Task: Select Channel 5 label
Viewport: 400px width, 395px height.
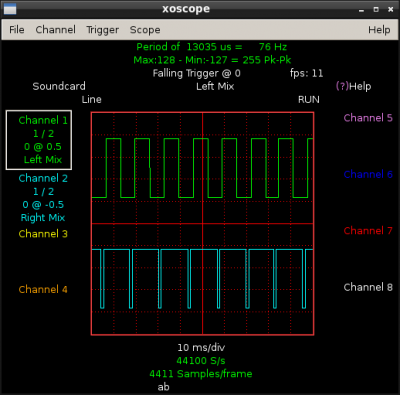Action: 368,118
